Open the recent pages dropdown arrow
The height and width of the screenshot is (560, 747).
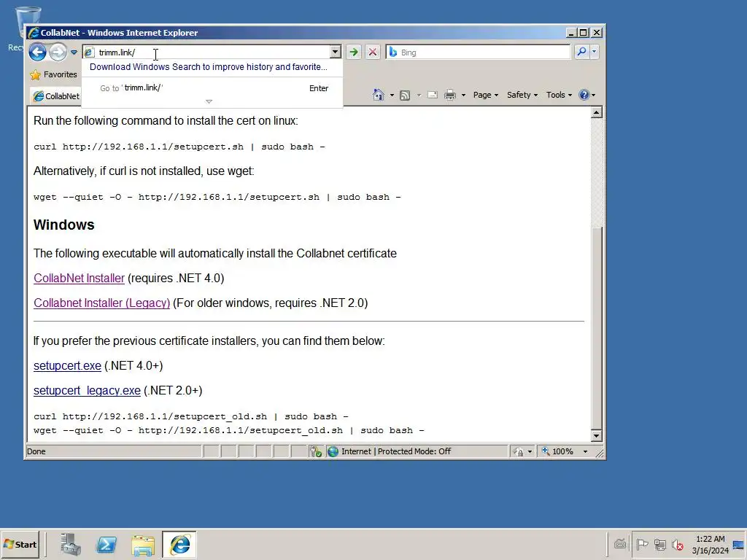click(x=74, y=52)
